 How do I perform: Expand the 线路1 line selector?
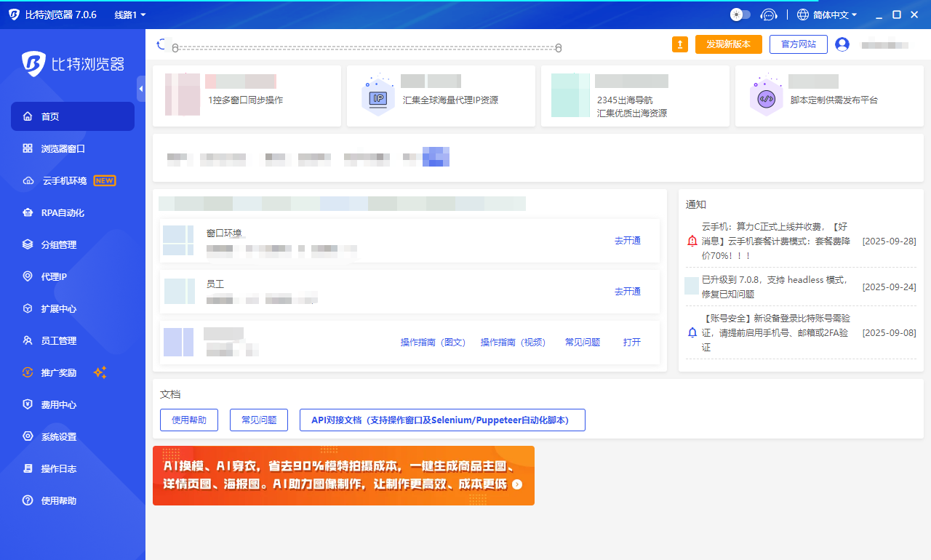130,15
